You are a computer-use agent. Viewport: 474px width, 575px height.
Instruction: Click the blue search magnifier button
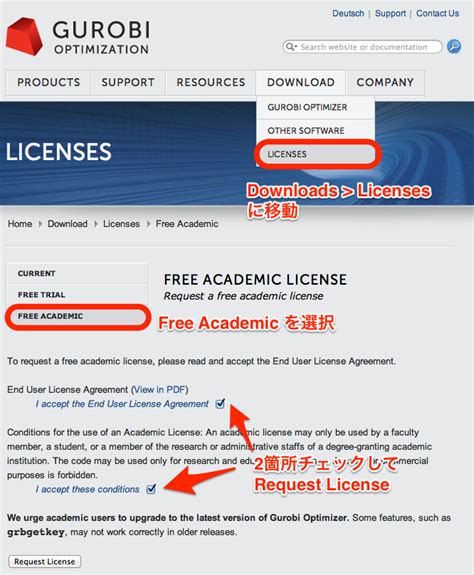tap(454, 47)
